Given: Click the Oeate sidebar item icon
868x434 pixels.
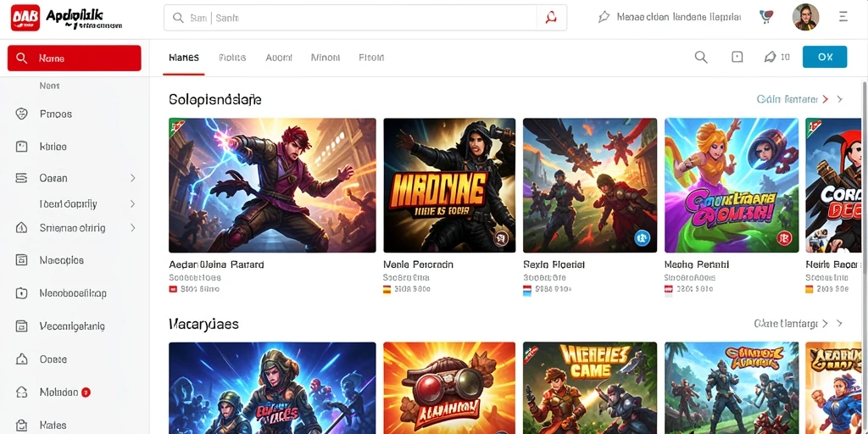Looking at the screenshot, I should pyautogui.click(x=21, y=359).
